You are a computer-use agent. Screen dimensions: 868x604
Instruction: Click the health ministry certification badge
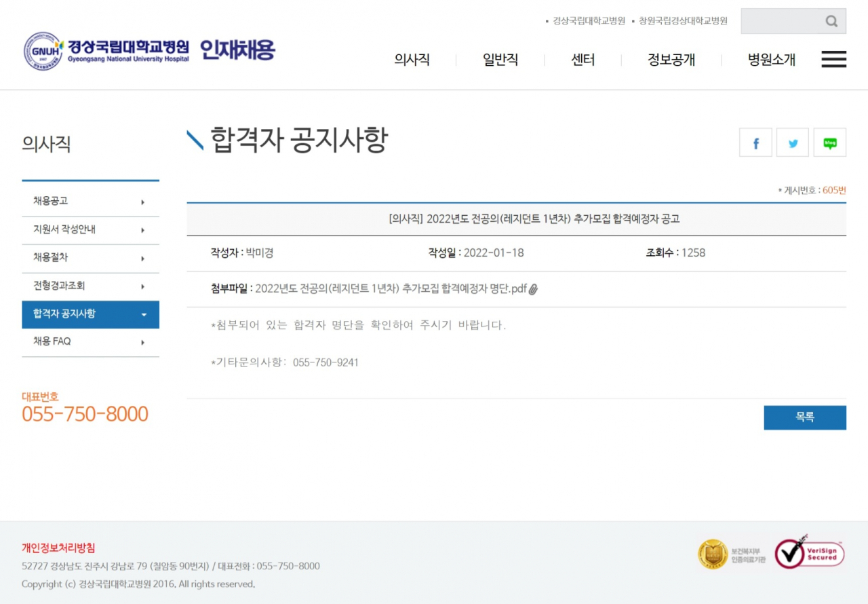[732, 554]
